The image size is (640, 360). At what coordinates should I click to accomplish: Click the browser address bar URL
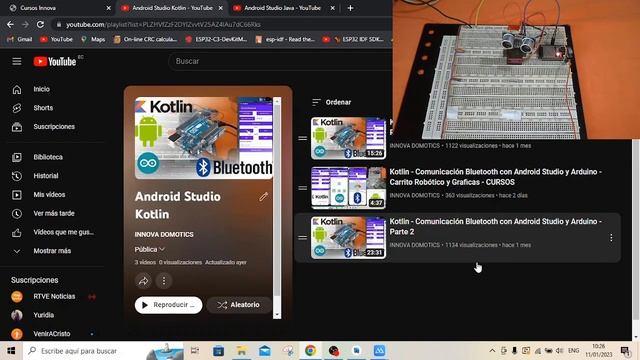point(163,24)
